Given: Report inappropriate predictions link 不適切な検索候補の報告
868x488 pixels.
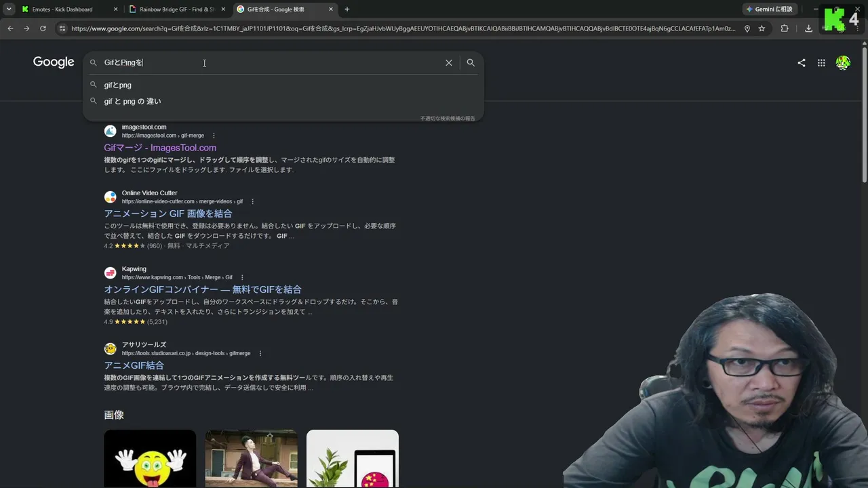Looking at the screenshot, I should coord(448,119).
